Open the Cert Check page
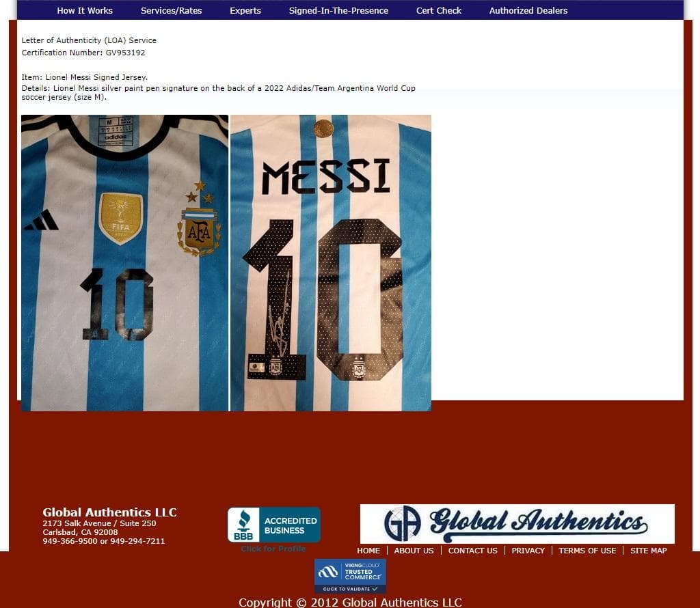 tap(439, 10)
